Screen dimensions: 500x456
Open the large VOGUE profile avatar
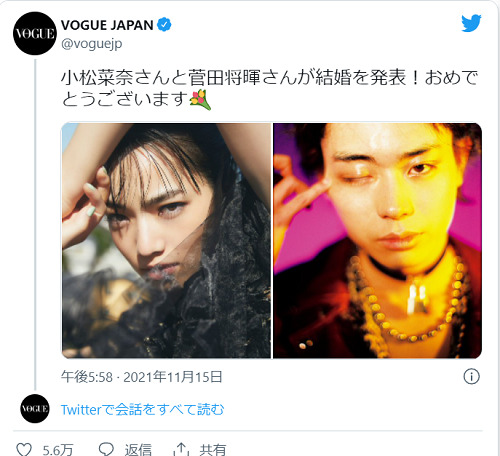coord(35,33)
